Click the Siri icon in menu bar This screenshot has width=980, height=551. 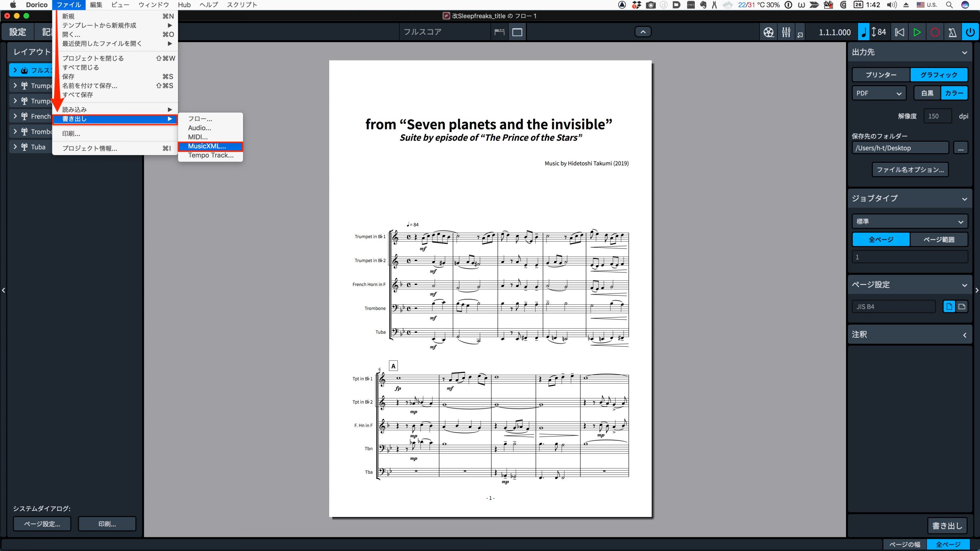(965, 5)
